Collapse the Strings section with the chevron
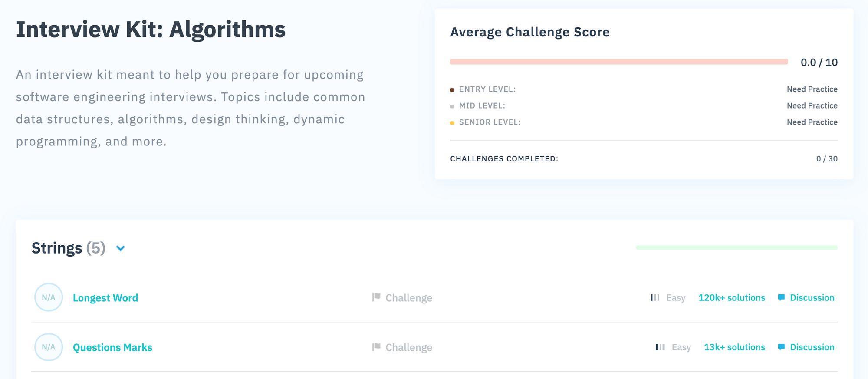The image size is (868, 379). (121, 248)
